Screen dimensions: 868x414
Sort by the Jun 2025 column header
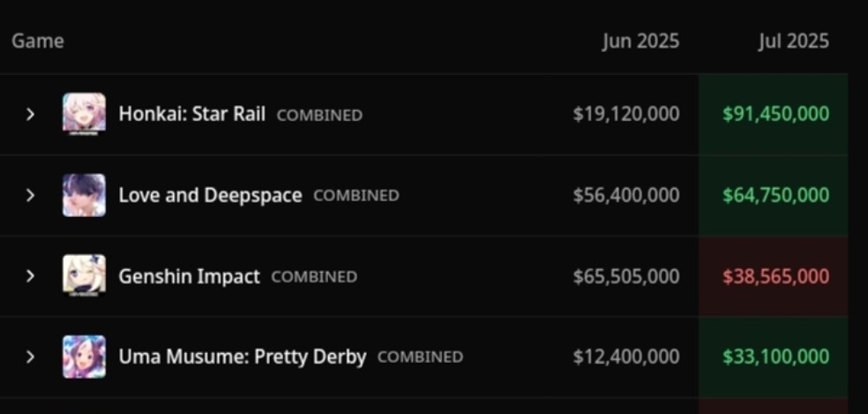coord(641,41)
